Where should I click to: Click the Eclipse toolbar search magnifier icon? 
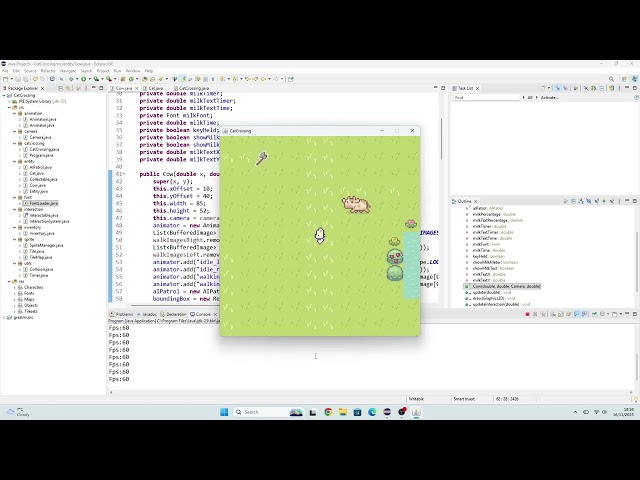[611, 79]
